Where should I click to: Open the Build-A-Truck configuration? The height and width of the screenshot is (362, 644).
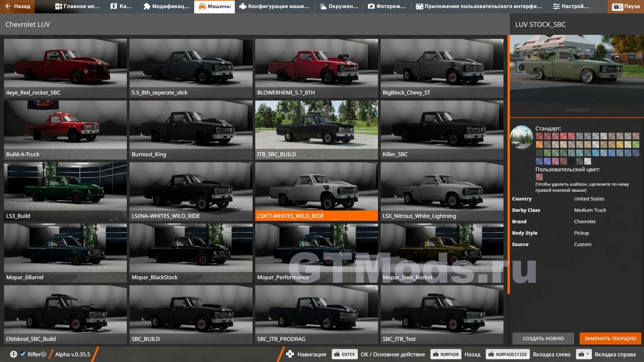tap(65, 130)
